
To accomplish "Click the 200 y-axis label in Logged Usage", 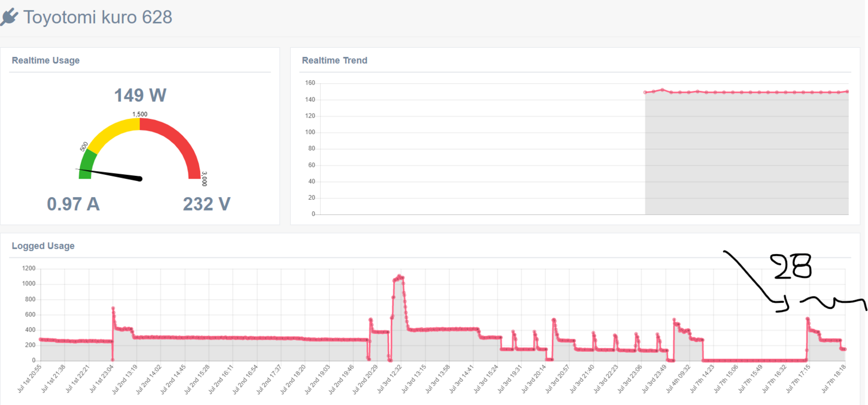I will [30, 345].
